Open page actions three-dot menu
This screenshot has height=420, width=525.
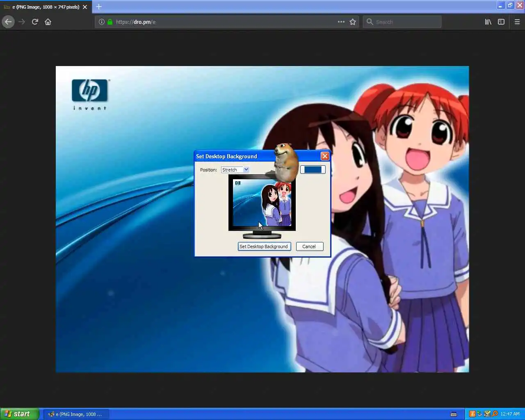point(341,22)
